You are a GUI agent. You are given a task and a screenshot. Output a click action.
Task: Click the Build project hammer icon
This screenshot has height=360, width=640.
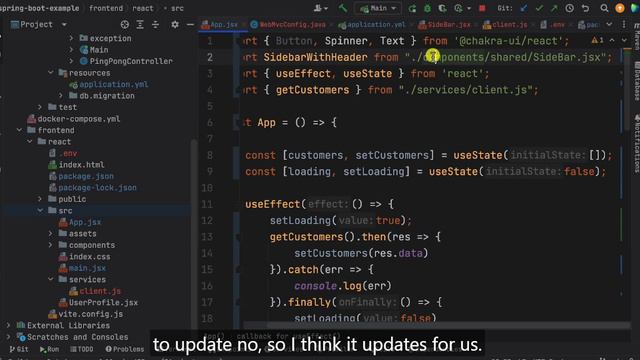coord(343,8)
